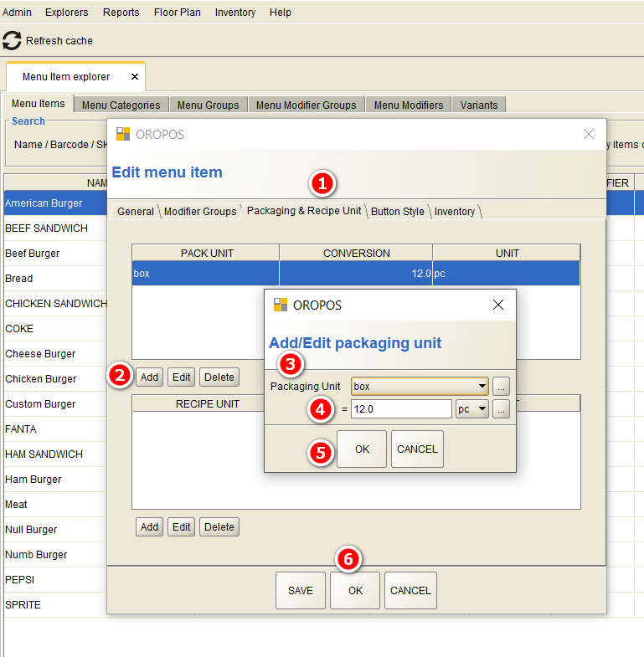
Task: Select Custom Burger in the menu list
Action: 55,404
